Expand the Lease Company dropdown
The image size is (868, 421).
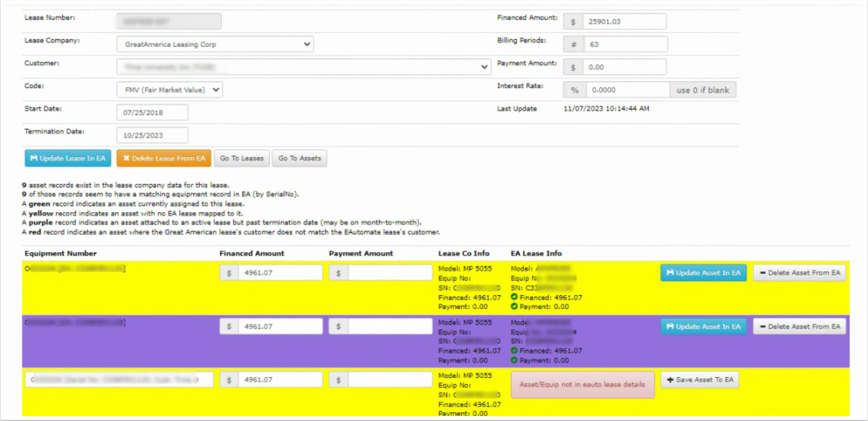pyautogui.click(x=215, y=44)
